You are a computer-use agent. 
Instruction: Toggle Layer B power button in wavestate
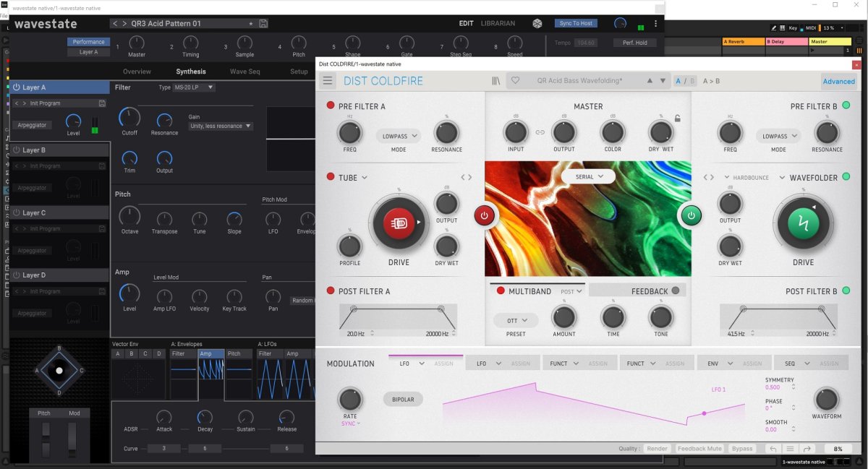(16, 150)
